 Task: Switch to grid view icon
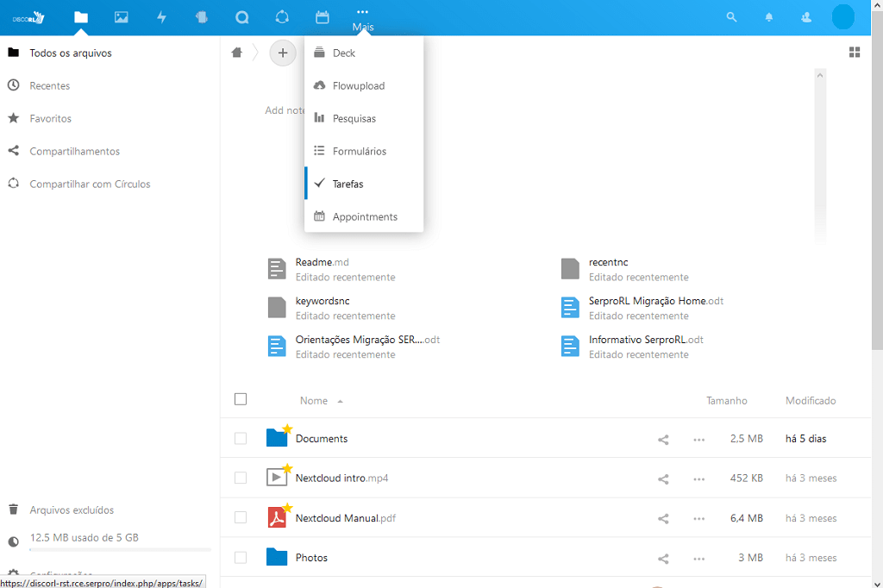tap(855, 53)
